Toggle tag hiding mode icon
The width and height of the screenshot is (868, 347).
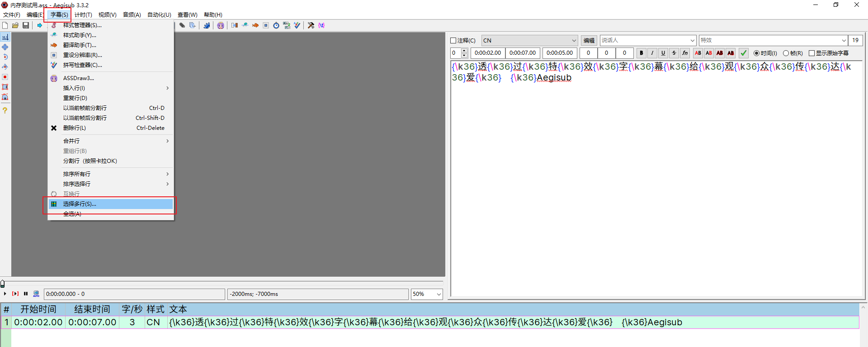[x=321, y=25]
